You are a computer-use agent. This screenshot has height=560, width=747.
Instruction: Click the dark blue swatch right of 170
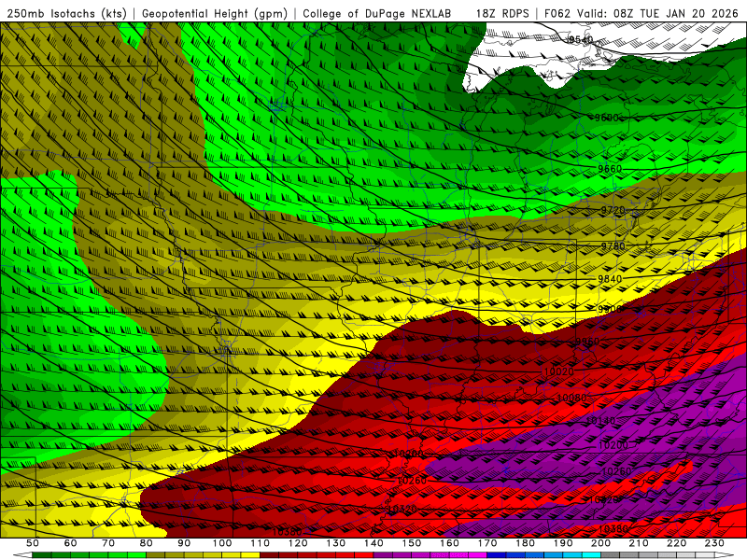[497, 555]
